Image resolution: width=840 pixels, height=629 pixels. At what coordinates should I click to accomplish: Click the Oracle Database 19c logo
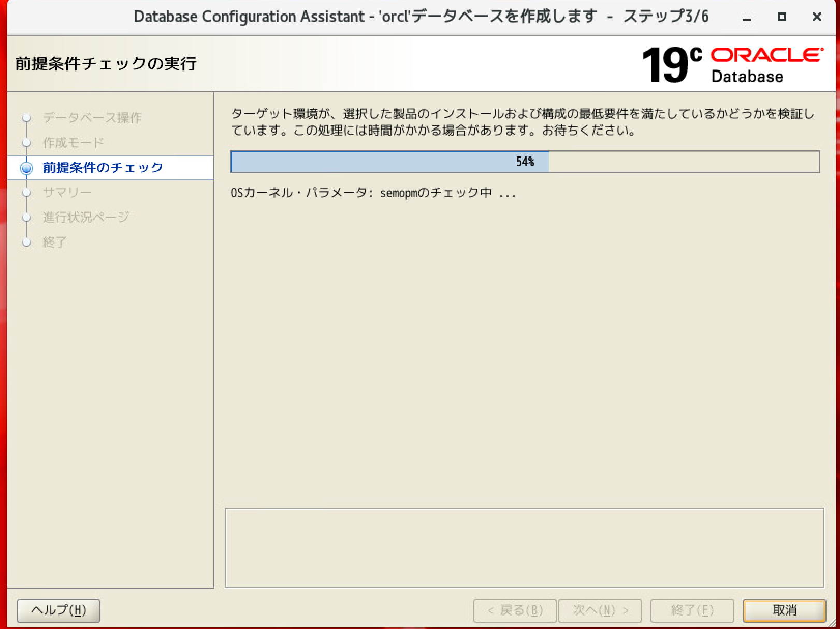(x=732, y=65)
